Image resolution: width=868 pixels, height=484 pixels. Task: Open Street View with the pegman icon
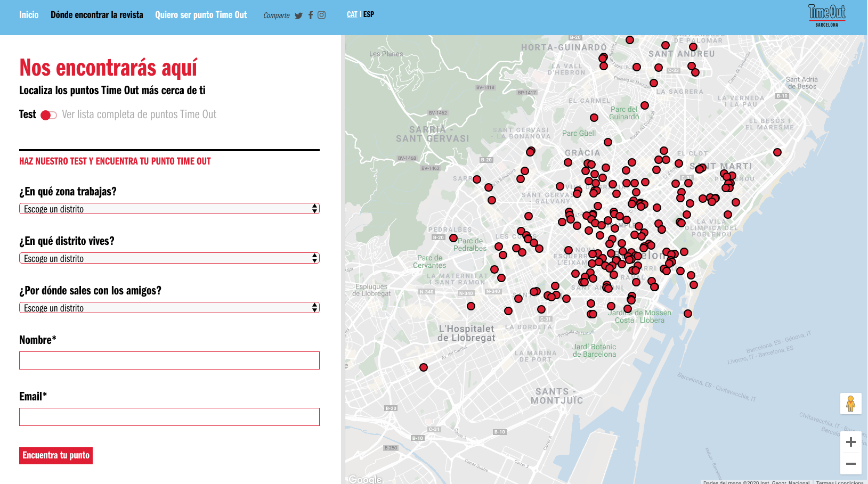(851, 404)
